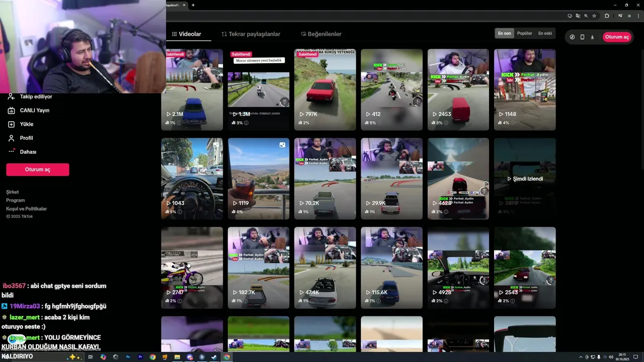Open the video with 2453 views

458,89
